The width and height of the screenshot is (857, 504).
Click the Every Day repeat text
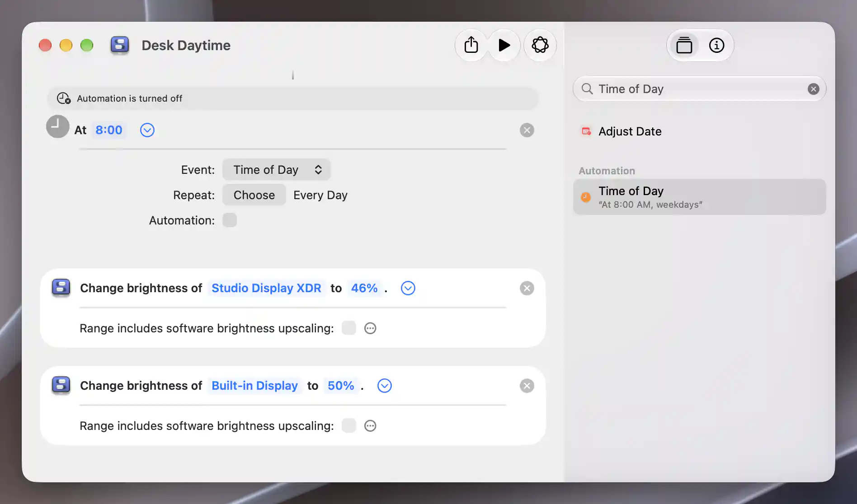(320, 195)
